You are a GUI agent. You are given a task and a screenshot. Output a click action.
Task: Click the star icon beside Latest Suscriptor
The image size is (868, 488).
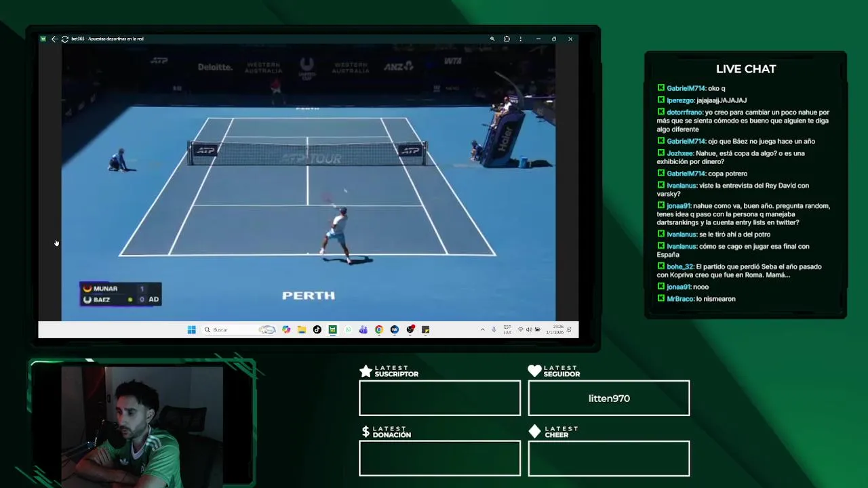click(x=366, y=371)
